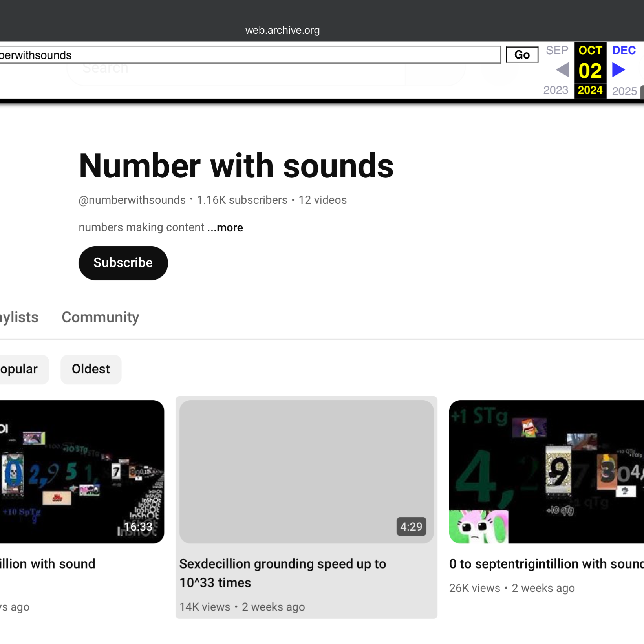Select the DEC month link
Viewport: 644px width, 644px height.
click(x=624, y=50)
